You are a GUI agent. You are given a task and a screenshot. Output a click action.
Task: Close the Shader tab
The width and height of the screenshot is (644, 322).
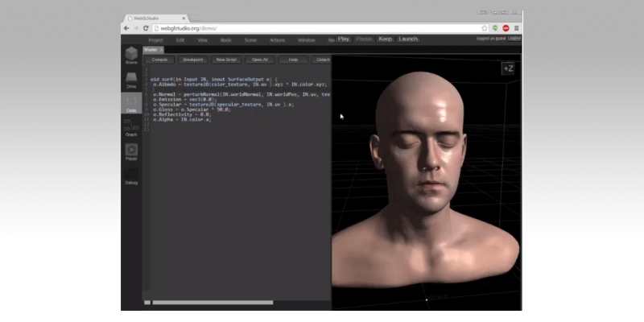click(161, 49)
